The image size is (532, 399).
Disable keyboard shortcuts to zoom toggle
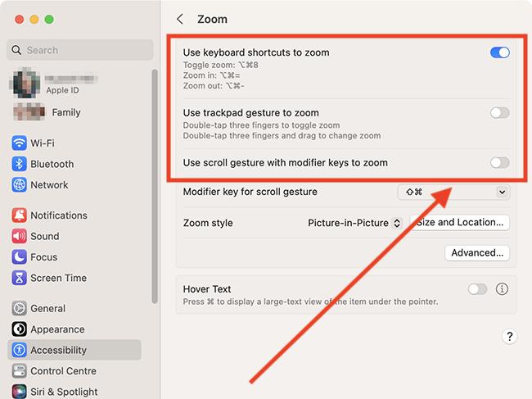(x=499, y=52)
